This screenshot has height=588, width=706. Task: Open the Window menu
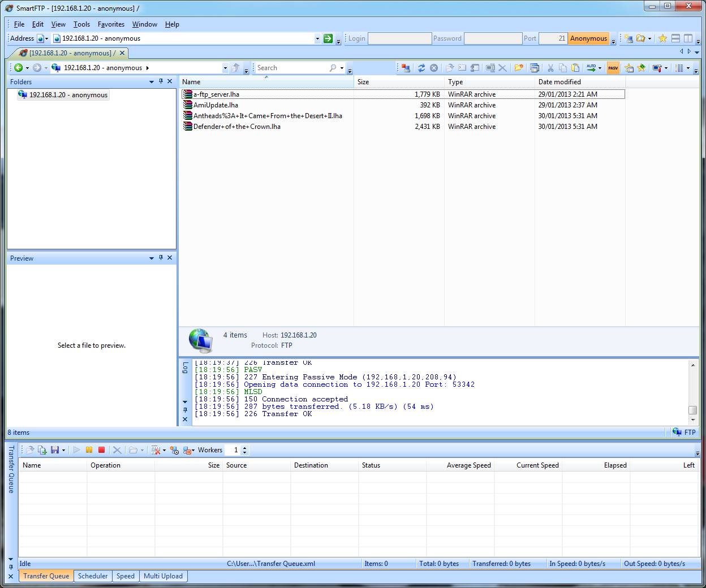[145, 24]
